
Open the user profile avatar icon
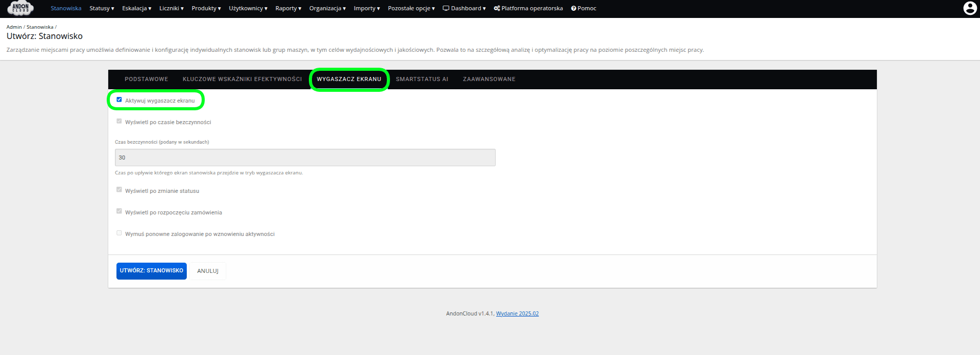pyautogui.click(x=970, y=8)
